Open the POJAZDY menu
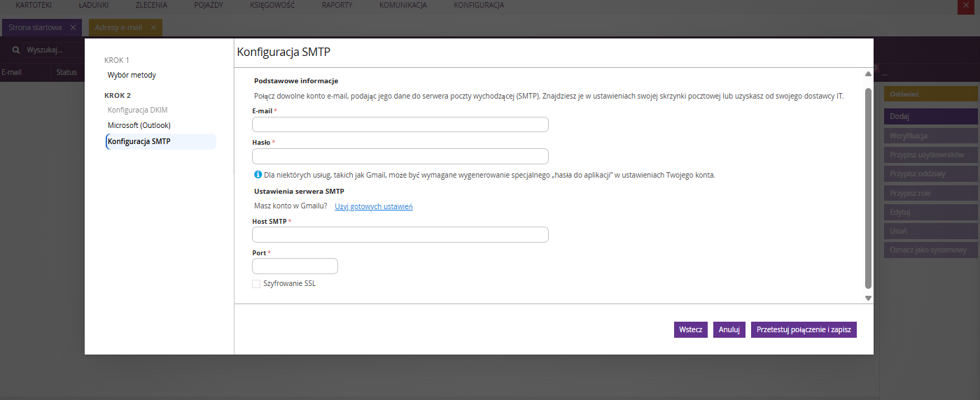Screen dimensions: 980x400 [x=209, y=5]
